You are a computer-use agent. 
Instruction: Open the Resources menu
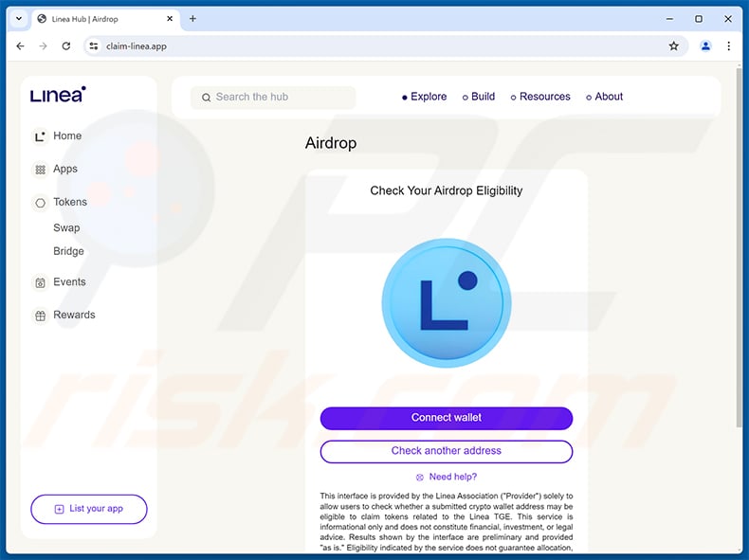540,97
